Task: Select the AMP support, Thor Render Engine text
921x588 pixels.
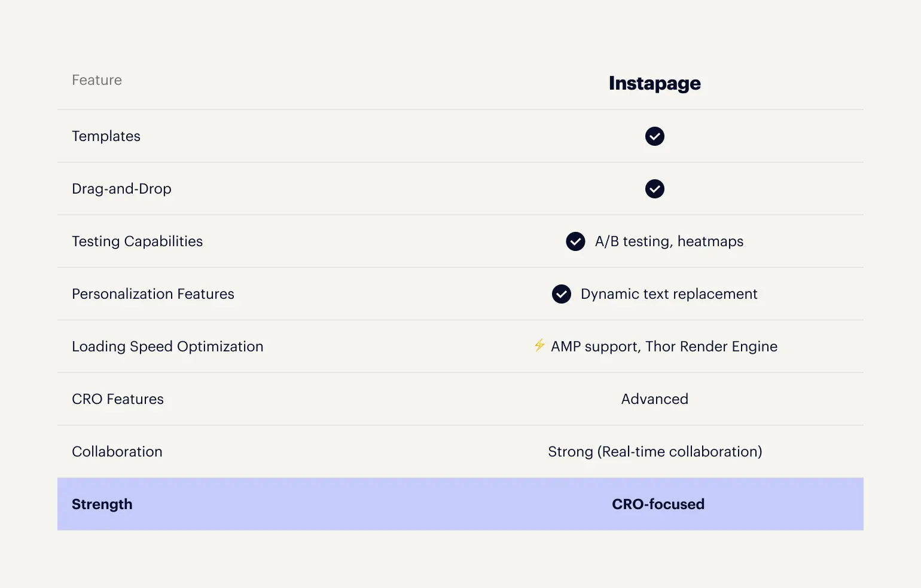Action: pos(664,347)
